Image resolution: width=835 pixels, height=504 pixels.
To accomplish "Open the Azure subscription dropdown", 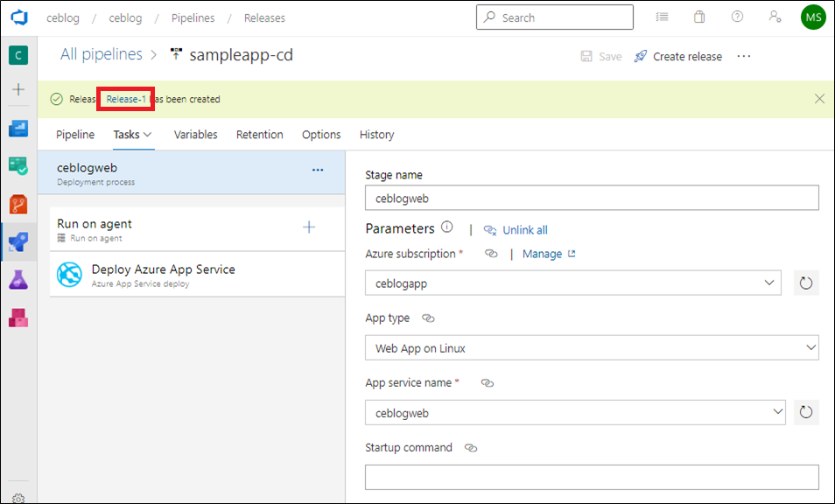I will (x=573, y=283).
